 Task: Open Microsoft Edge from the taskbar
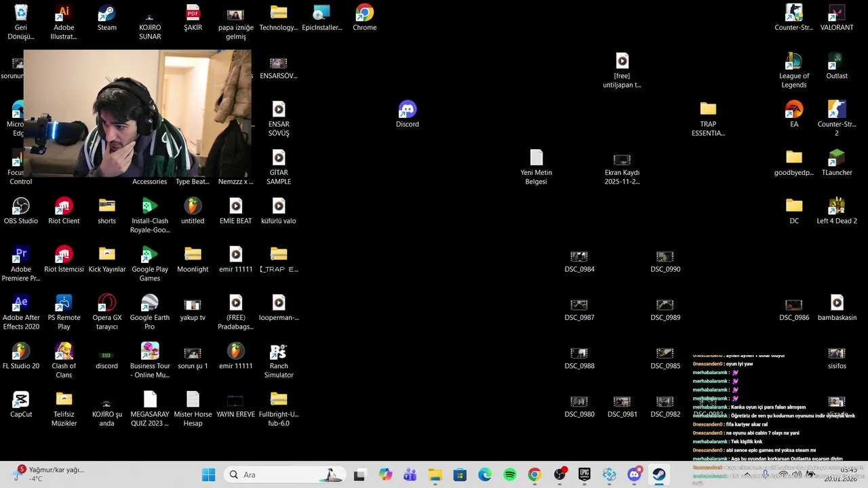[x=485, y=474]
